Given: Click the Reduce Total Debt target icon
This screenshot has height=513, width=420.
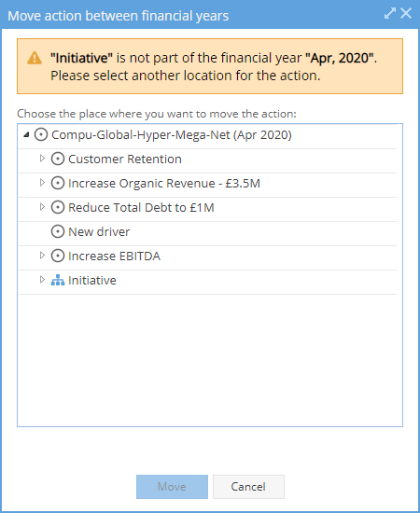Looking at the screenshot, I should 58,207.
